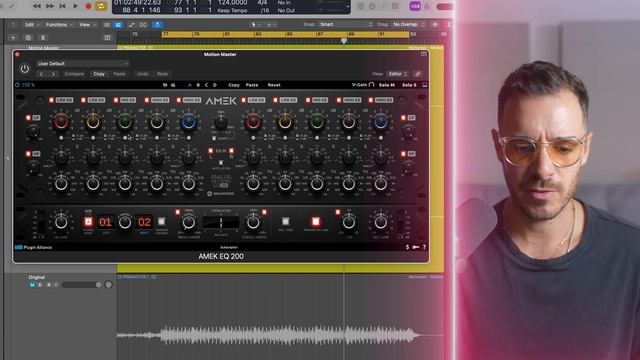
Task: Click the key license icon
Action: (416, 247)
